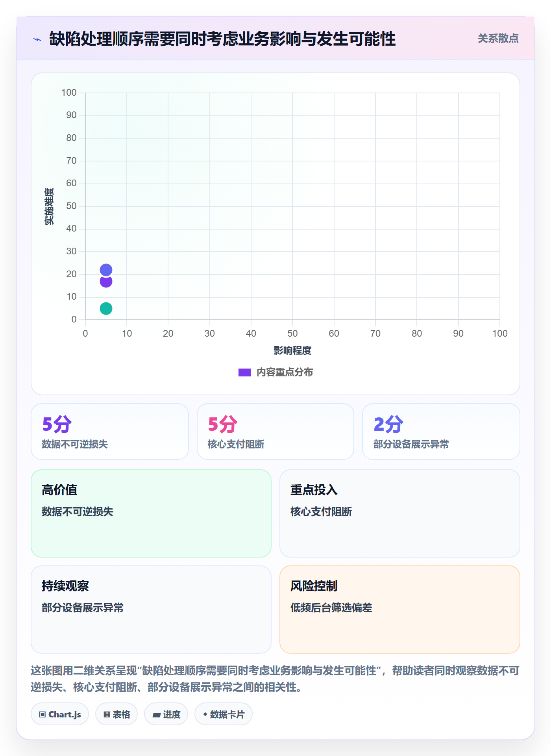Click the description paragraph starting 这张图用二维关系
Image resolution: width=551 pixels, height=756 pixels.
[275, 679]
